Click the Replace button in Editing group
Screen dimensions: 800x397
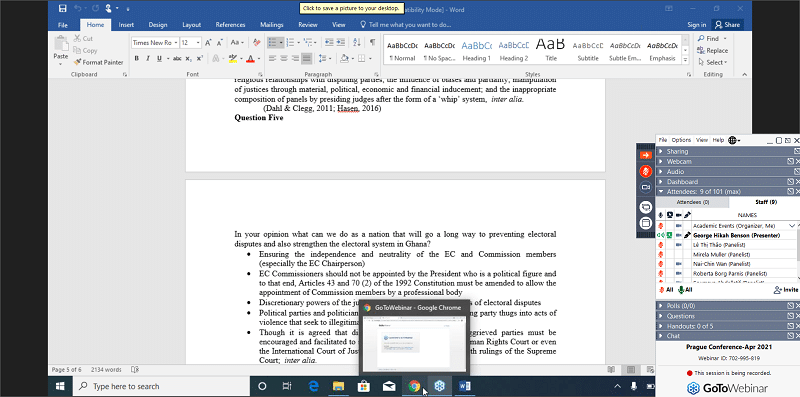pos(713,51)
